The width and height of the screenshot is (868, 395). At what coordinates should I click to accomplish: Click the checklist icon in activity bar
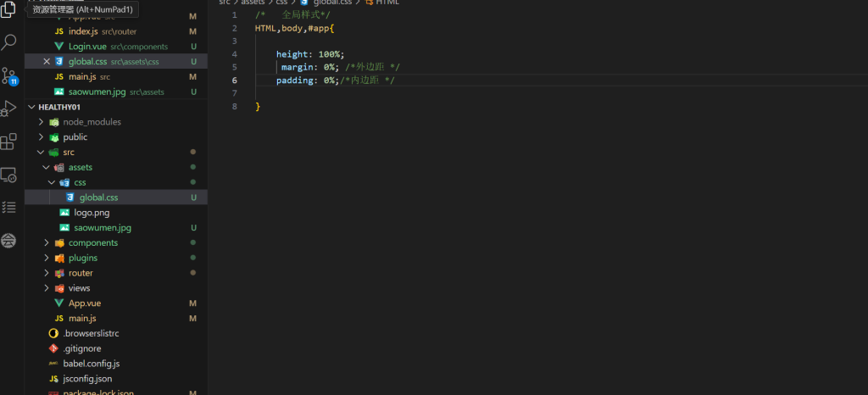point(9,207)
